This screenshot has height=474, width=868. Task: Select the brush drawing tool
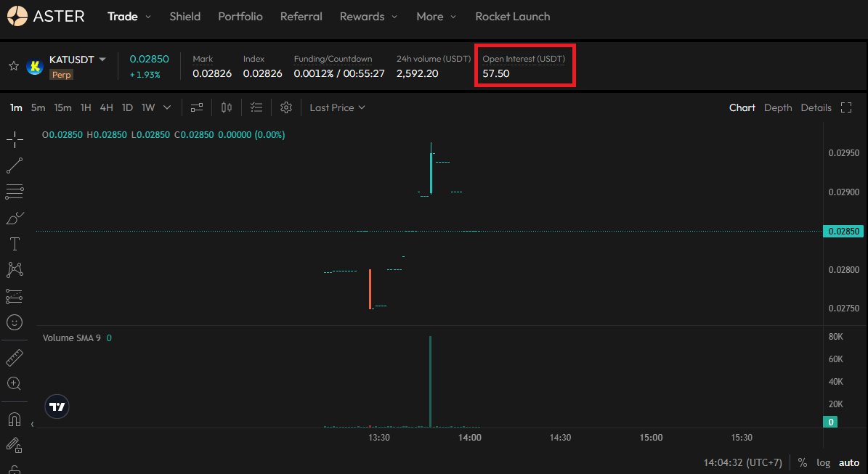pos(15,218)
